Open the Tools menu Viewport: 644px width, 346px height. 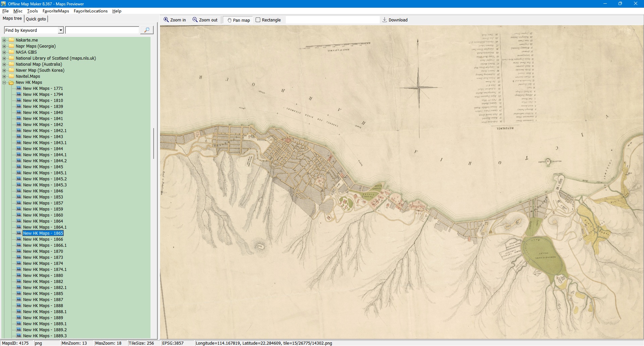[32, 11]
